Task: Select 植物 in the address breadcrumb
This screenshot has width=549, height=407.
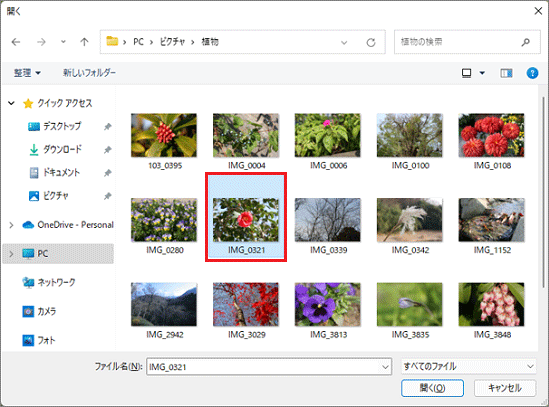Action: (210, 42)
